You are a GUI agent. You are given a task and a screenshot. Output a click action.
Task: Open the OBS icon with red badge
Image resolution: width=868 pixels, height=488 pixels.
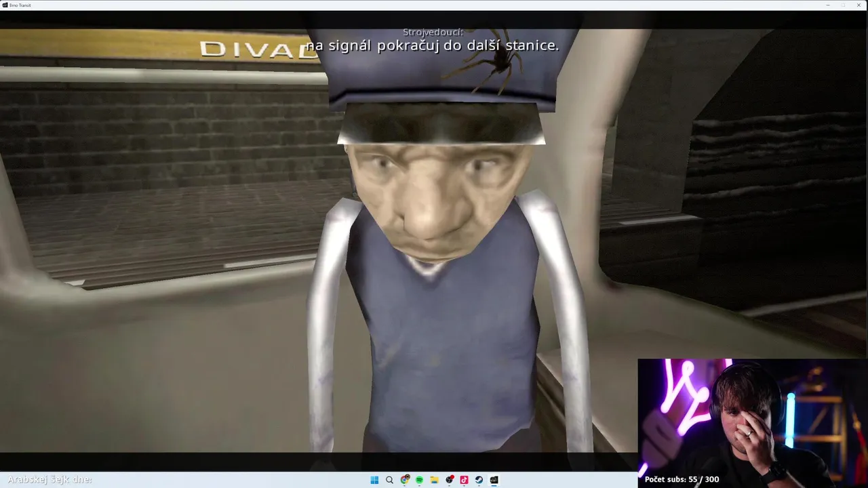click(x=449, y=480)
